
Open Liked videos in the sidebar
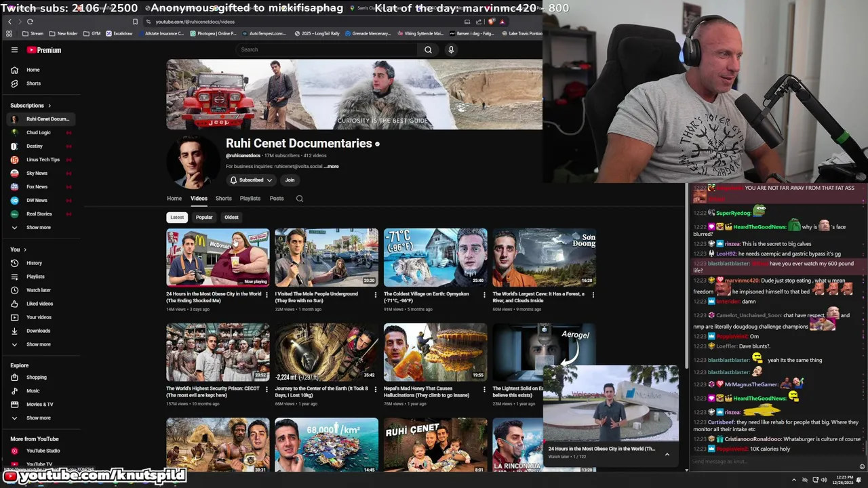click(41, 304)
